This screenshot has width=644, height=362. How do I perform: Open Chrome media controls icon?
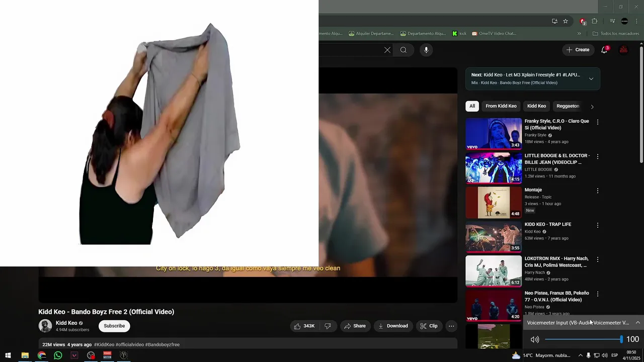coord(612,21)
